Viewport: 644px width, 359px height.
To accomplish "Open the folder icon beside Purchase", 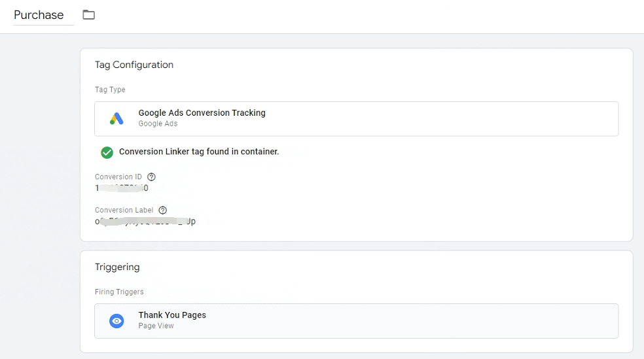I will 89,15.
